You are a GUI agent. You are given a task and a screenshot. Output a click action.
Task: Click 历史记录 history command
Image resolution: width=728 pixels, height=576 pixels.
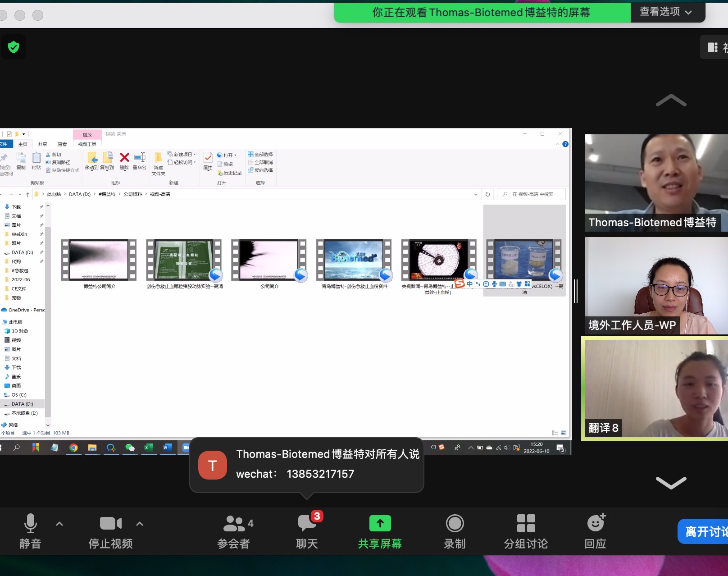[230, 173]
